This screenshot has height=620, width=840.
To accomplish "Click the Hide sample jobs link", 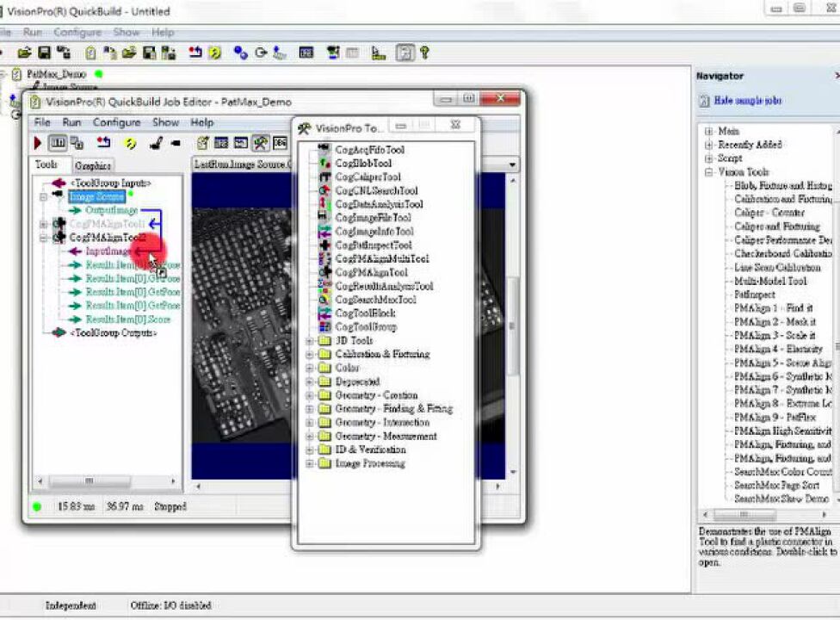I will coord(747,100).
